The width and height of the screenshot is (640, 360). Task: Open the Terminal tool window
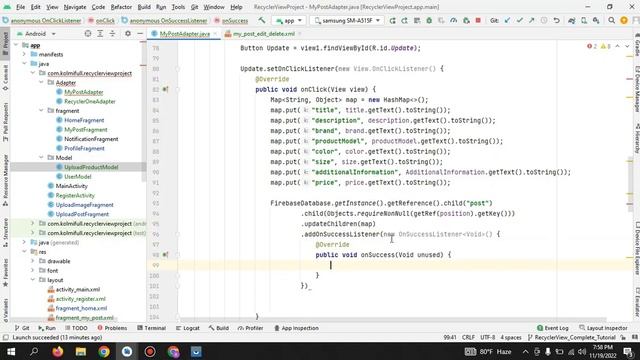(x=151, y=328)
